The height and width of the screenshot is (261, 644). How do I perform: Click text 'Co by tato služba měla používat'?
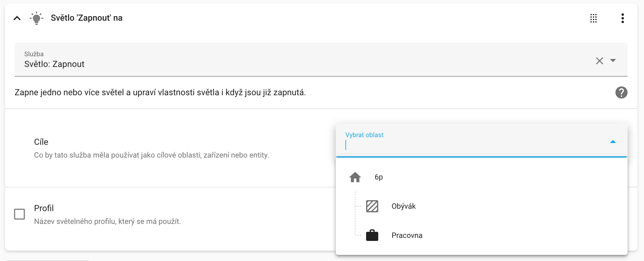pos(151,155)
